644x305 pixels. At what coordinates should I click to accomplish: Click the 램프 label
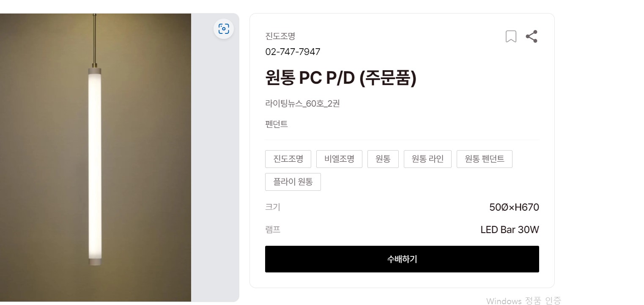point(273,230)
